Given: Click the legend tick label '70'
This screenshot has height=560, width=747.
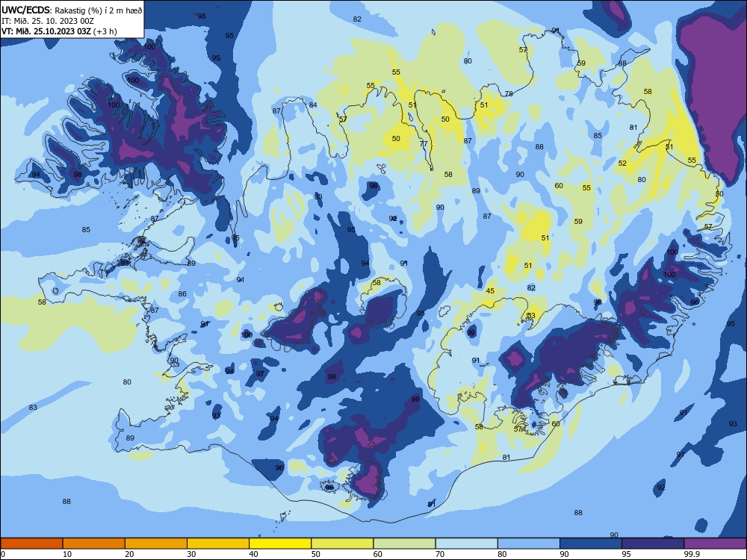Looking at the screenshot, I should [x=440, y=554].
